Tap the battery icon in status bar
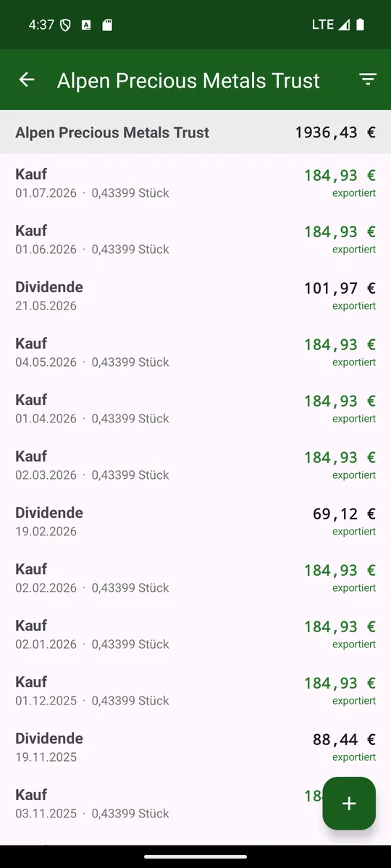 coord(361,25)
